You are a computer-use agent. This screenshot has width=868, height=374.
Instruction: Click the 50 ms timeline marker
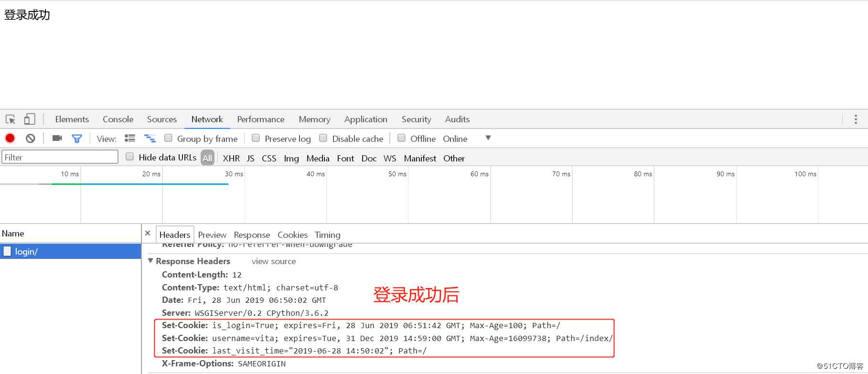(397, 174)
